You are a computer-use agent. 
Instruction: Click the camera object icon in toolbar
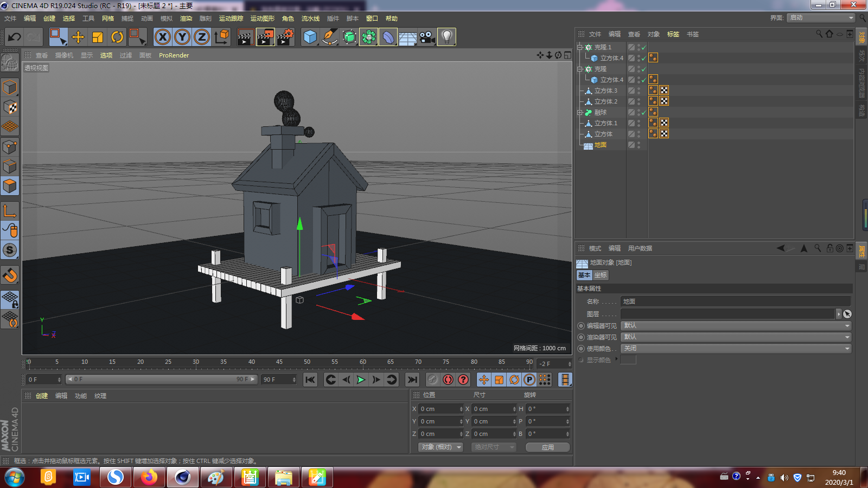click(427, 37)
